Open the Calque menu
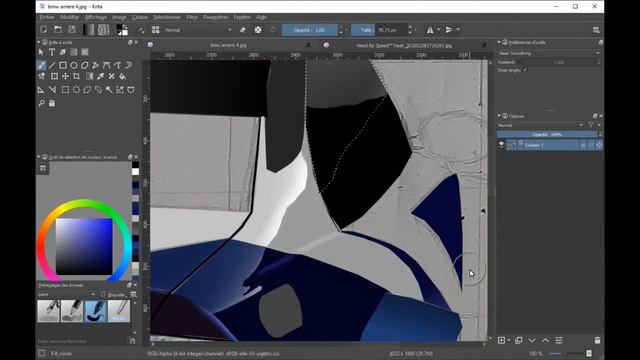 click(x=140, y=17)
